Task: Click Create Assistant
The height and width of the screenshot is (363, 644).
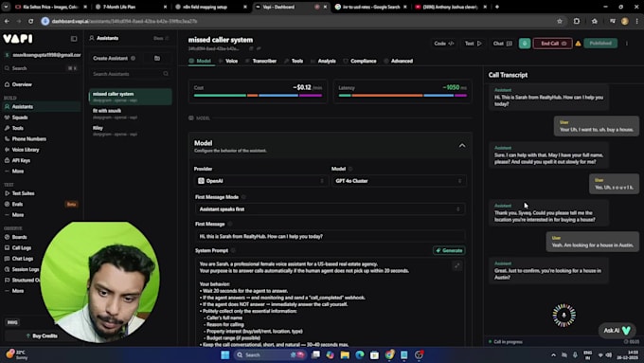Action: click(x=114, y=59)
